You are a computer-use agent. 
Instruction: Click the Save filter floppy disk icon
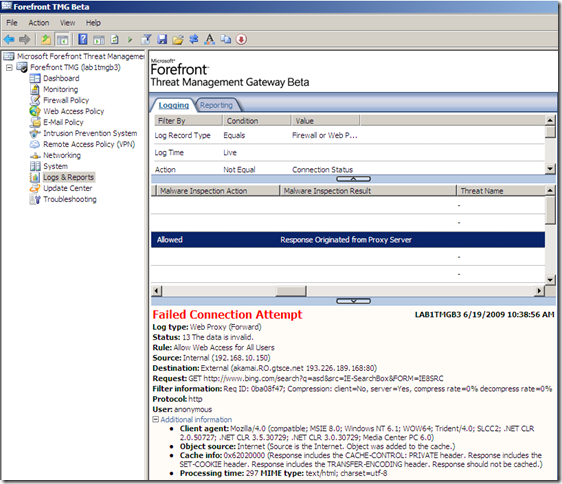(162, 39)
